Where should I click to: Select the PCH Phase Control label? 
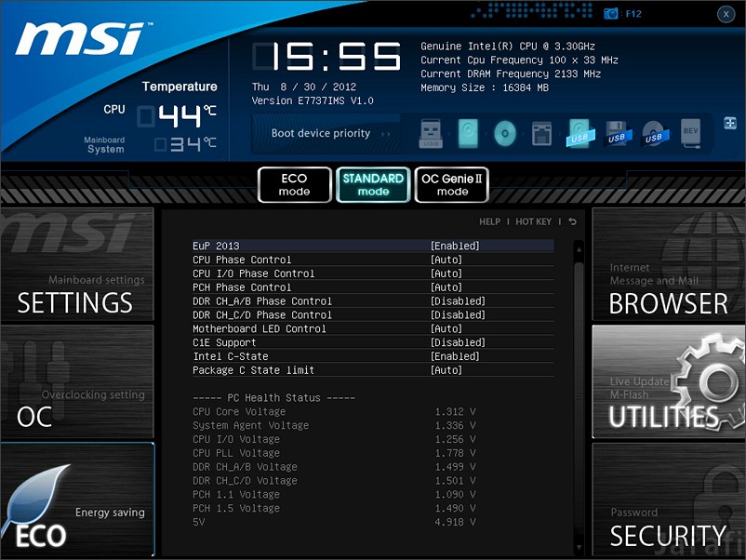tap(242, 287)
